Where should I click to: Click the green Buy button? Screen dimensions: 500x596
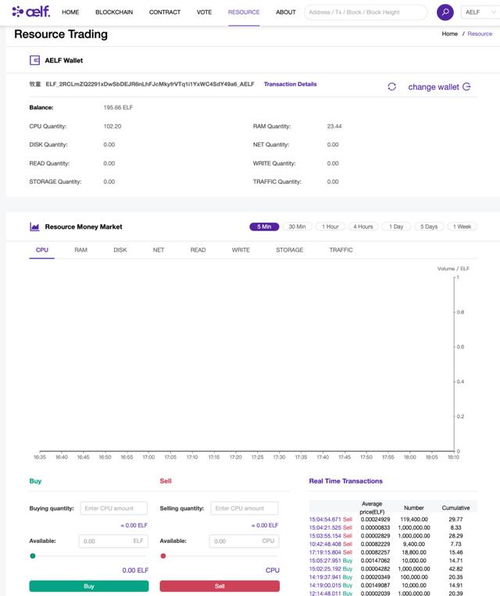pyautogui.click(x=89, y=586)
